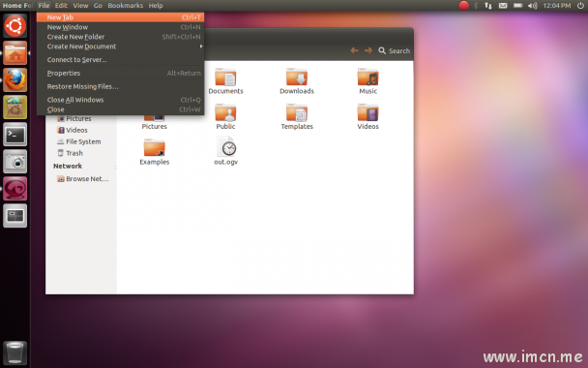Open the Bluetooth indicator menu

point(476,5)
